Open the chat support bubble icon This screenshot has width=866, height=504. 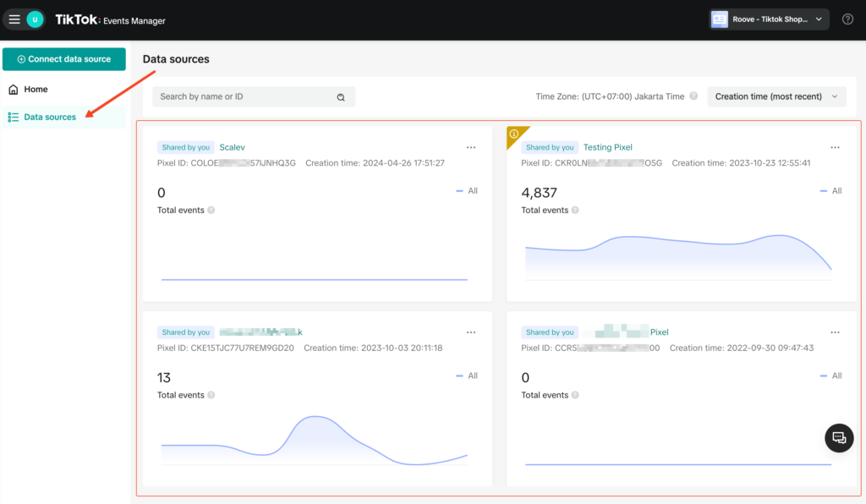839,438
